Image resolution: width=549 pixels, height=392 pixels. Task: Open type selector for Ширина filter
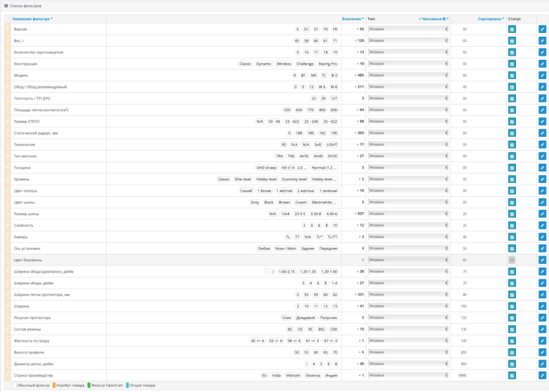[x=408, y=306]
